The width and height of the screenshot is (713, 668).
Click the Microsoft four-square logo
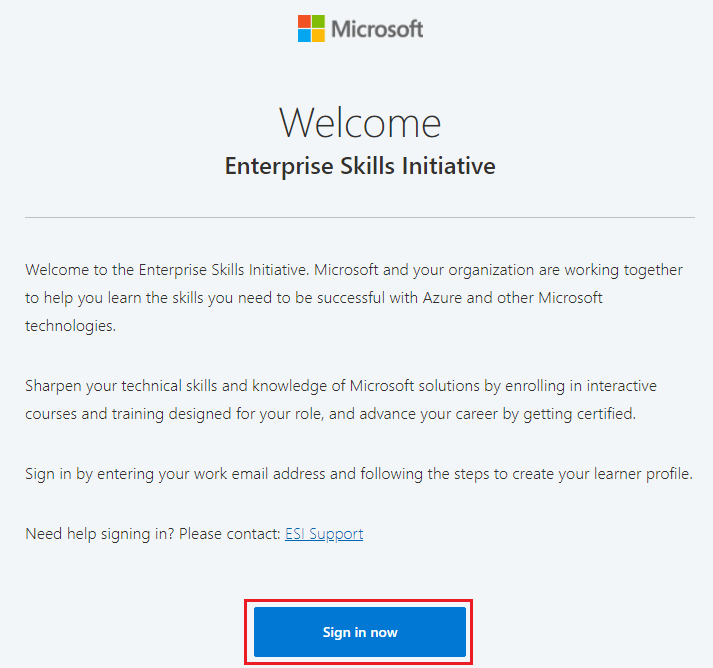311,28
